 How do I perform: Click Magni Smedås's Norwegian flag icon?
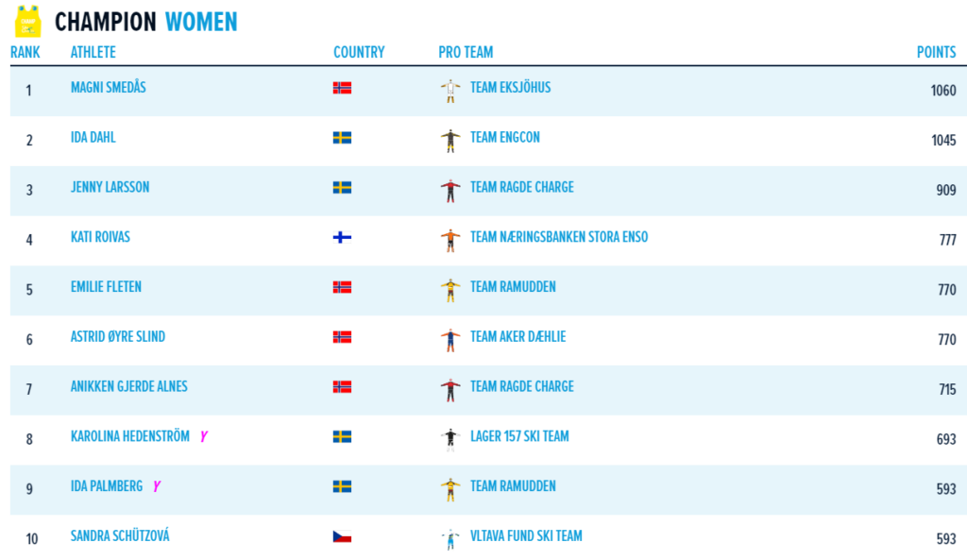[342, 88]
